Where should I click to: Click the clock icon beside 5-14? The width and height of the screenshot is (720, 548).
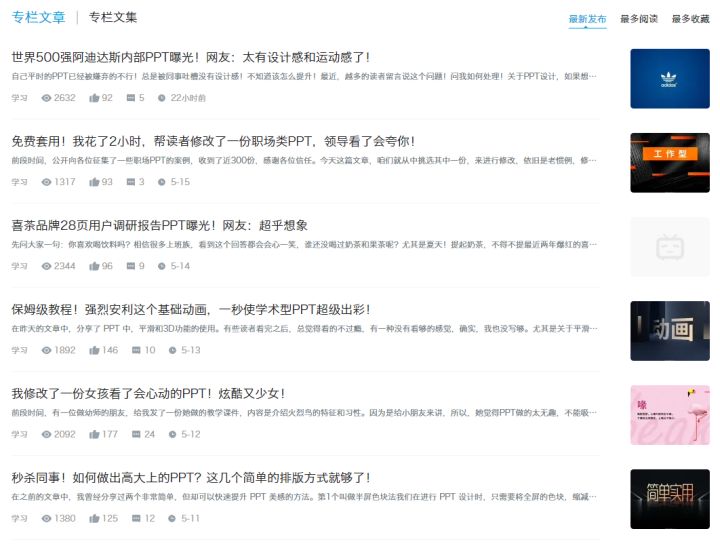(x=162, y=266)
